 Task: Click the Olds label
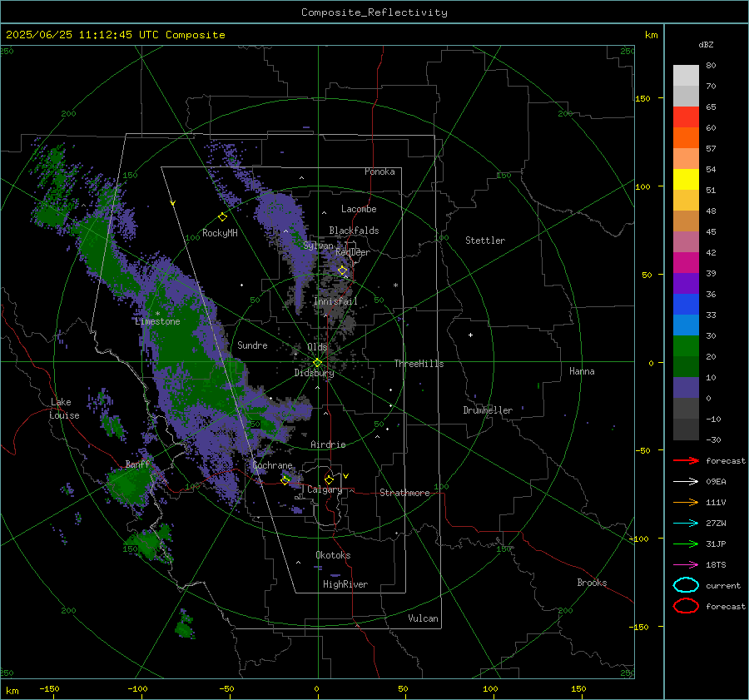point(317,347)
